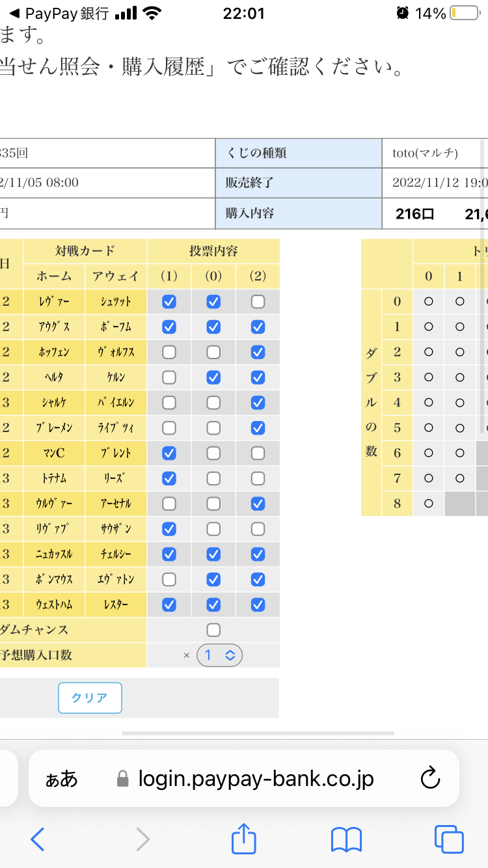The image size is (488, 868).
Task: Check (2) for マンC vs ブレント
Action: 258,453
